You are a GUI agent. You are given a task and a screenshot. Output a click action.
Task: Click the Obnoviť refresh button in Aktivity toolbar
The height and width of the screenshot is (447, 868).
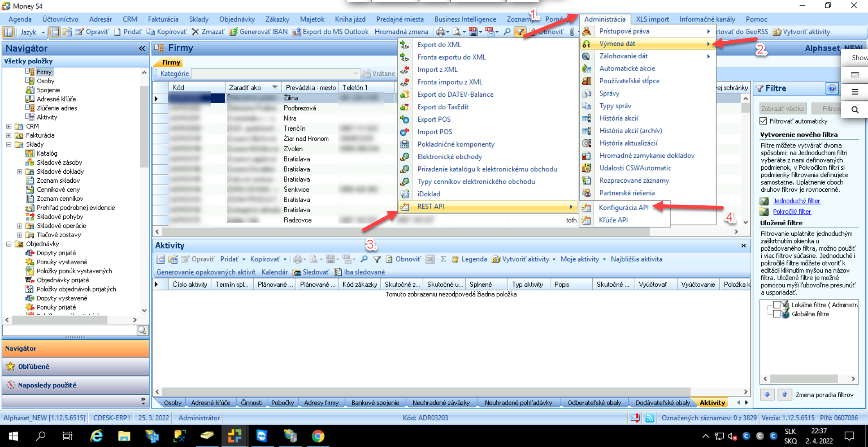(403, 259)
